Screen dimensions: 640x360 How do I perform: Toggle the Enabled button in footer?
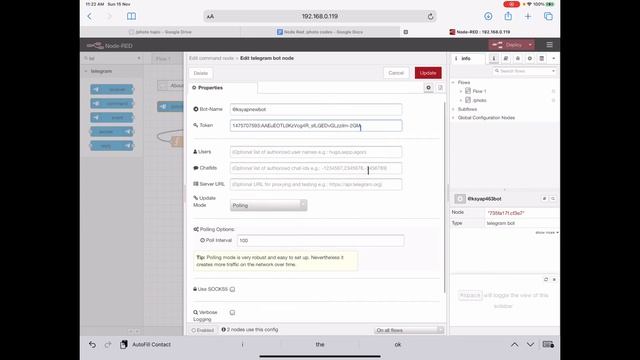[203, 330]
